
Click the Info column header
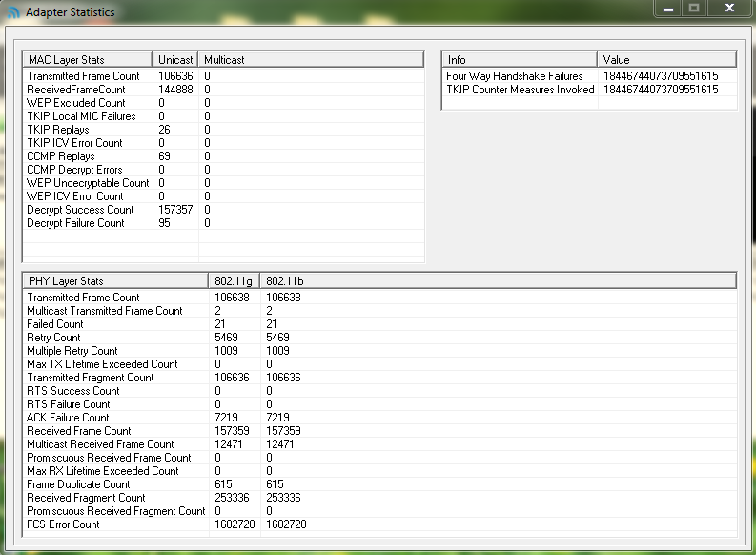click(x=520, y=60)
